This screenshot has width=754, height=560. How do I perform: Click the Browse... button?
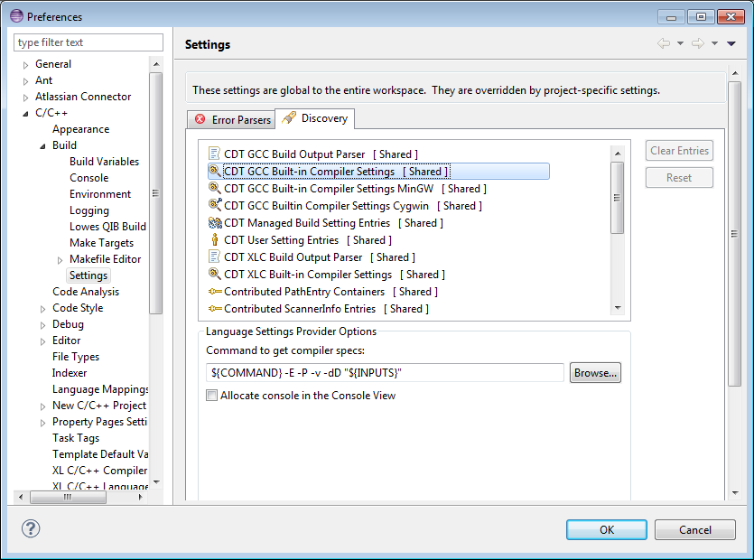click(595, 373)
